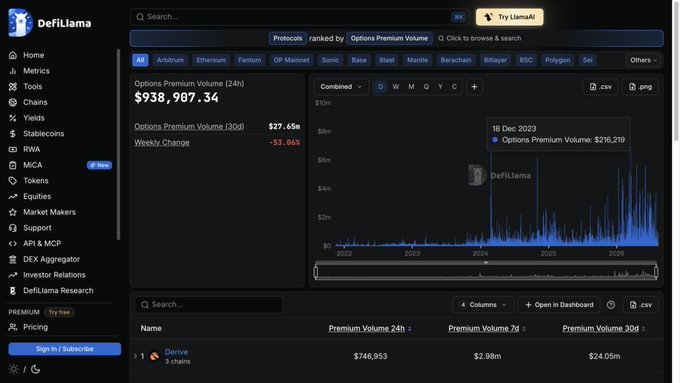This screenshot has width=680, height=383.
Task: Click Open in Dashboard button
Action: 559,305
